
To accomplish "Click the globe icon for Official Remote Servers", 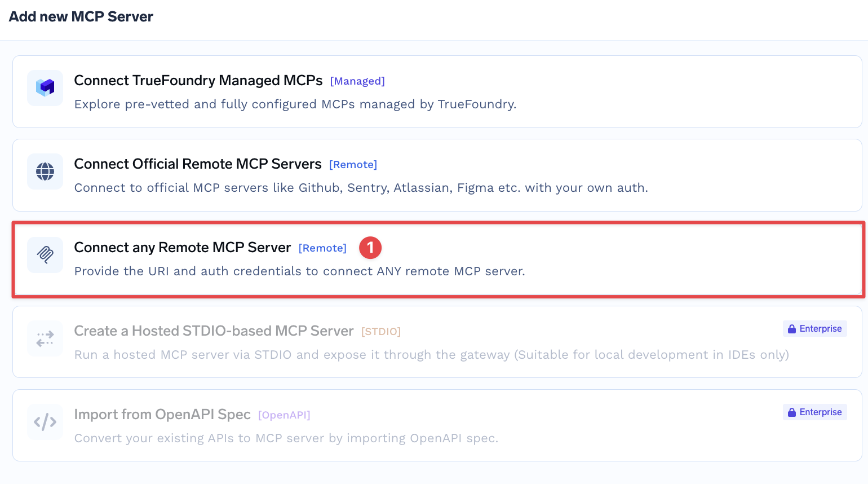I will tap(45, 171).
